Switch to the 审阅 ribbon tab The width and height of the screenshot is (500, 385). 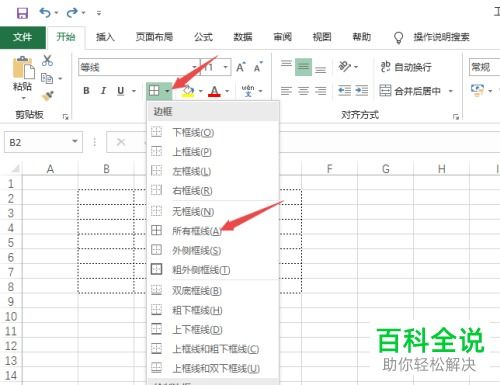tap(283, 37)
